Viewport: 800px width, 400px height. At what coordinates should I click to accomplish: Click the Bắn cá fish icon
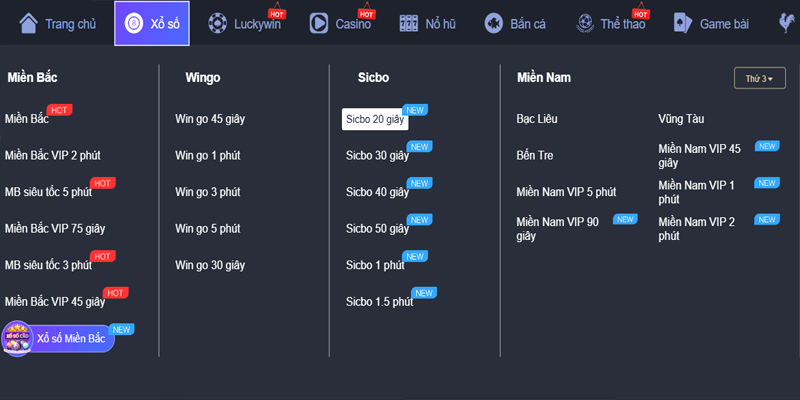pos(493,23)
